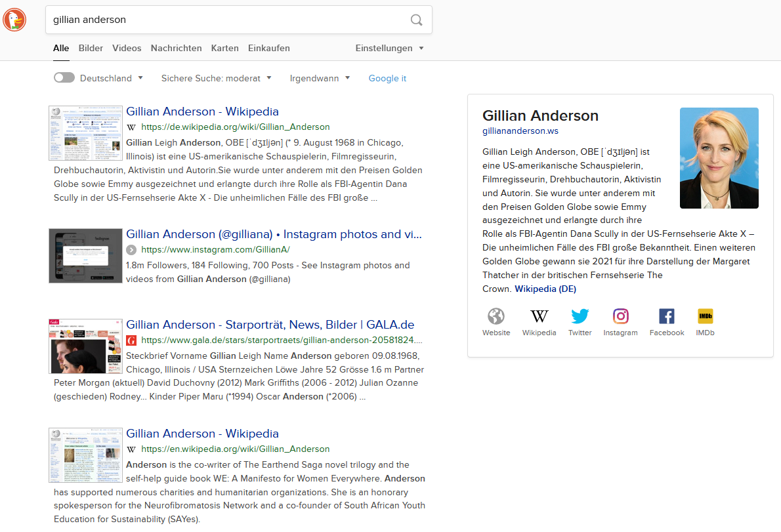Click the Instagram result thumbnail

point(86,256)
